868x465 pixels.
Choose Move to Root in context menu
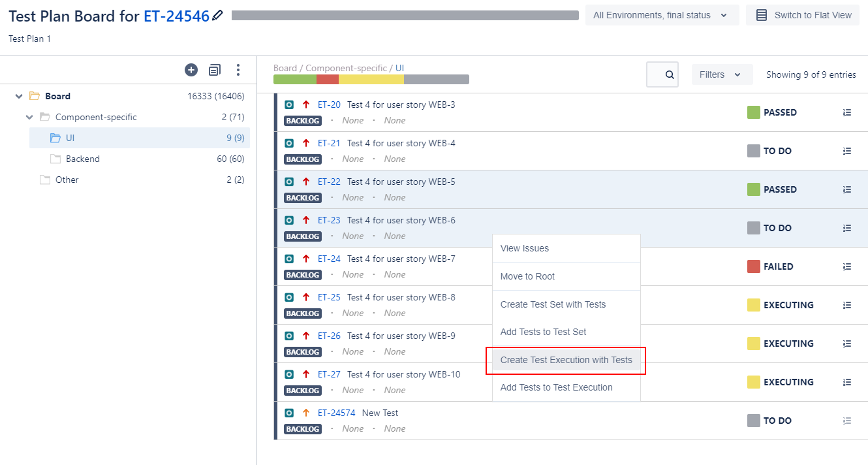tap(566, 276)
